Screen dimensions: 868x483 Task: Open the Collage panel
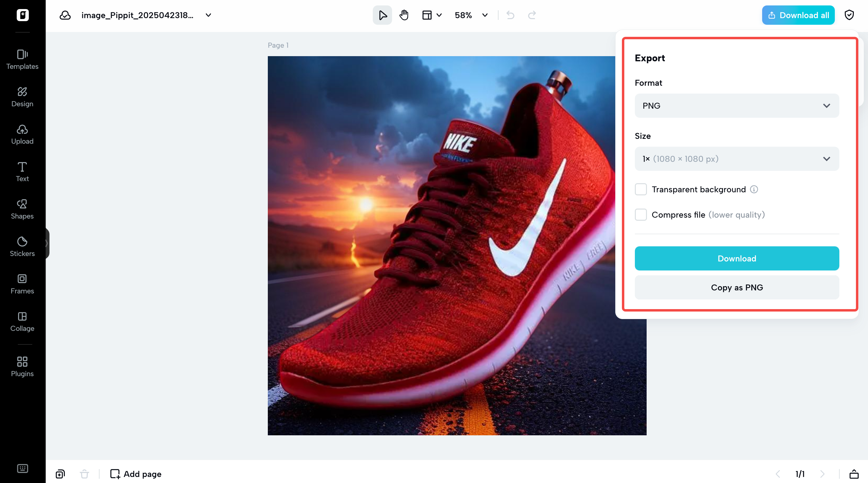(22, 321)
